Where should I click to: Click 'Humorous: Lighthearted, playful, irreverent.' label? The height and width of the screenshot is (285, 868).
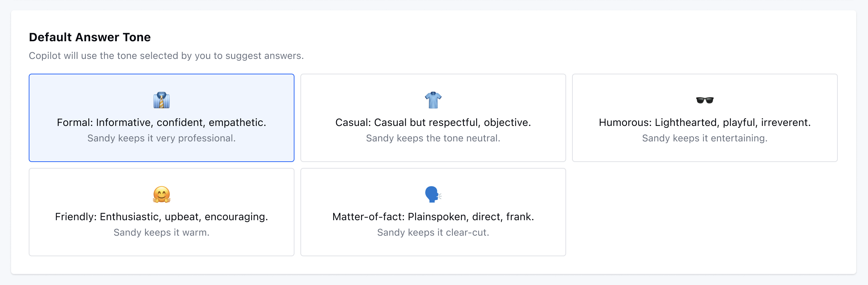(705, 123)
